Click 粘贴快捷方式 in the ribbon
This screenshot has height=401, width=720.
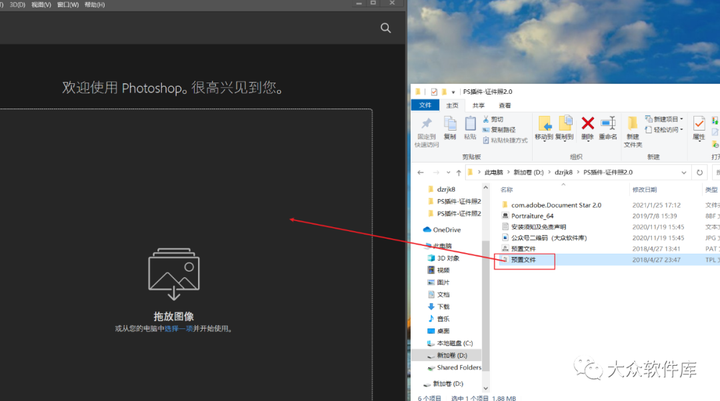pos(505,140)
